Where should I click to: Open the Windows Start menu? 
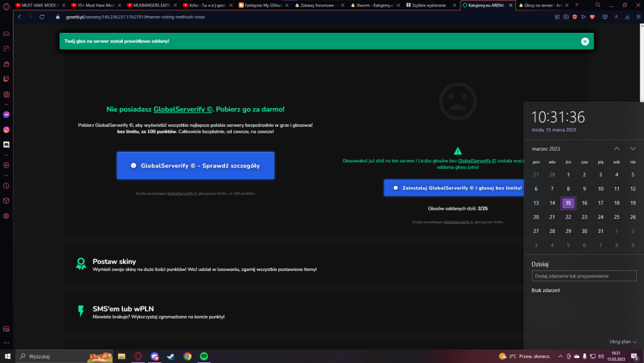pyautogui.click(x=7, y=357)
